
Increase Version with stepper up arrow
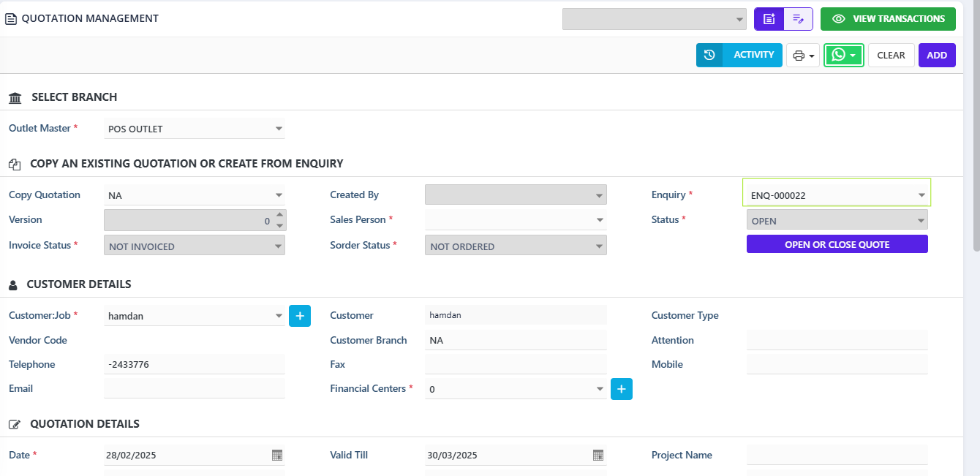(279, 215)
